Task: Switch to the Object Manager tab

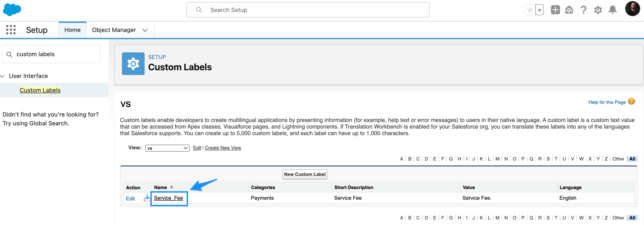Action: (x=114, y=30)
